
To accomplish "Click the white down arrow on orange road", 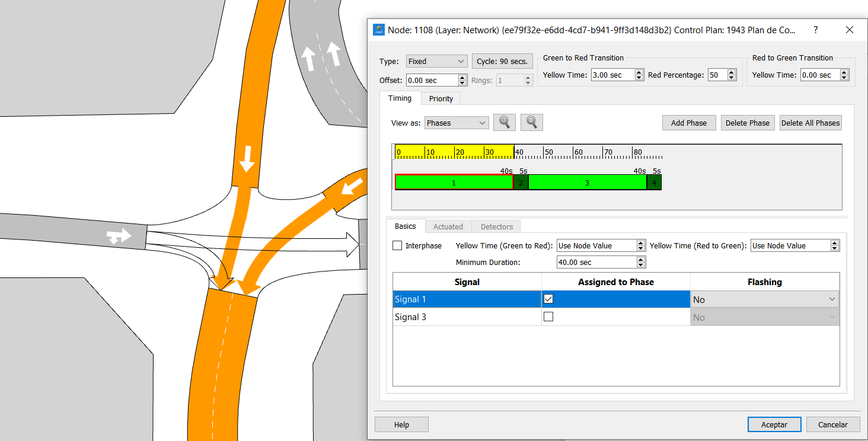I will coord(247,159).
